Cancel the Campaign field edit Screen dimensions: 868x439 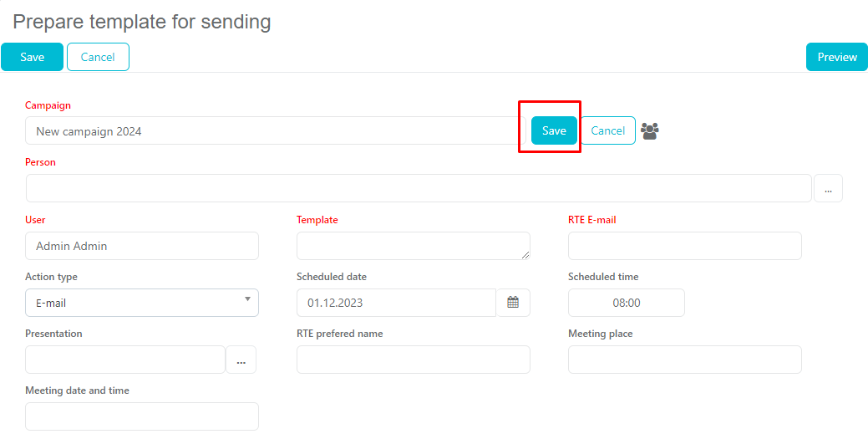(x=607, y=130)
